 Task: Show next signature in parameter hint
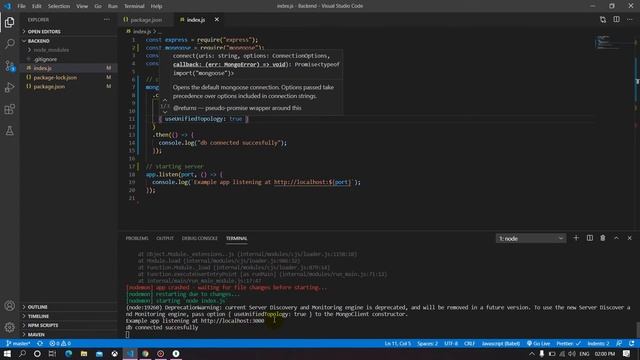165,112
